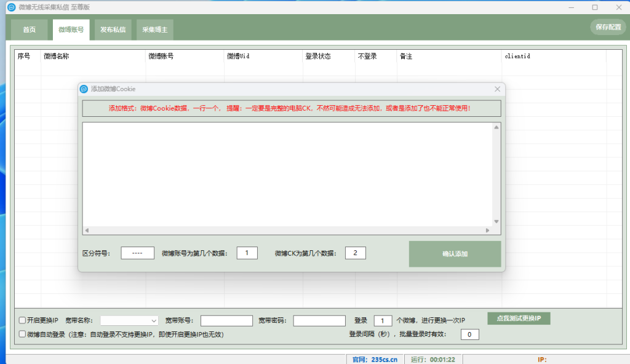
Task: Click the 宽带密码 input field
Action: coord(319,320)
